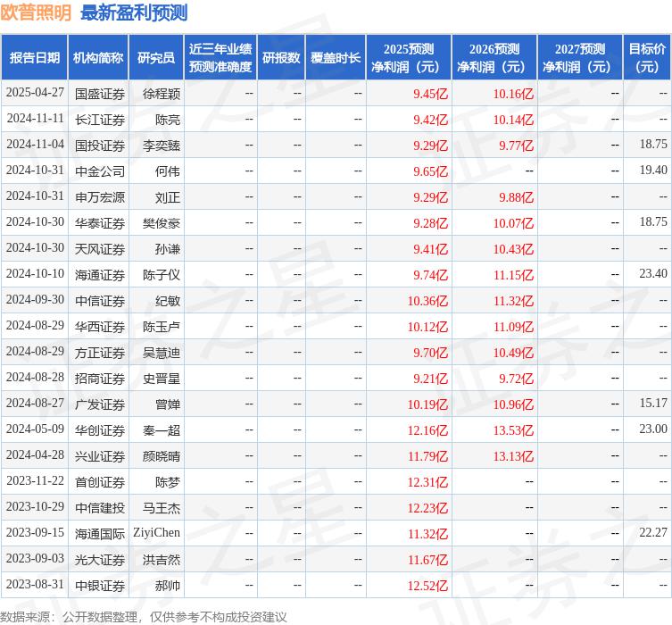The image size is (672, 625).
Task: Open the 国盛证券 institution entry
Action: point(100,93)
